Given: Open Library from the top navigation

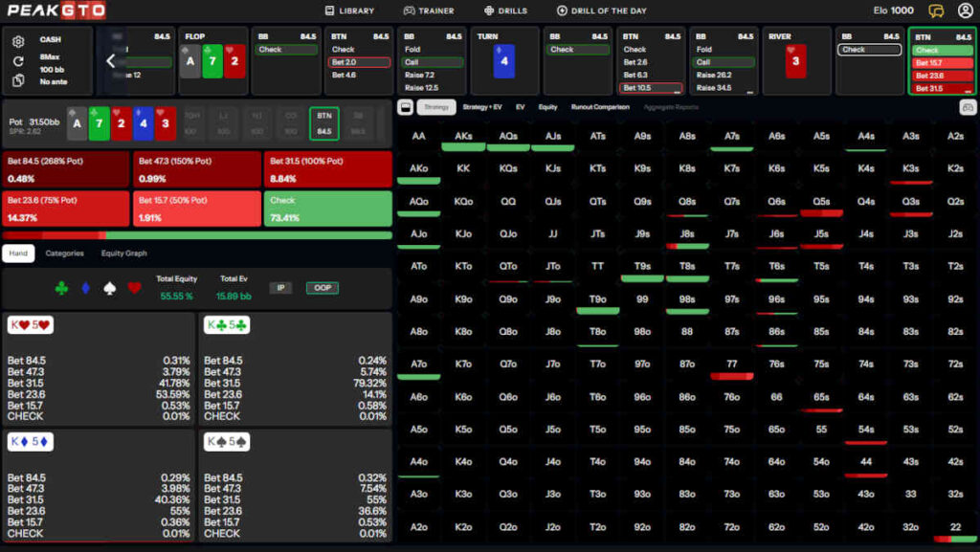Looking at the screenshot, I should click(349, 11).
